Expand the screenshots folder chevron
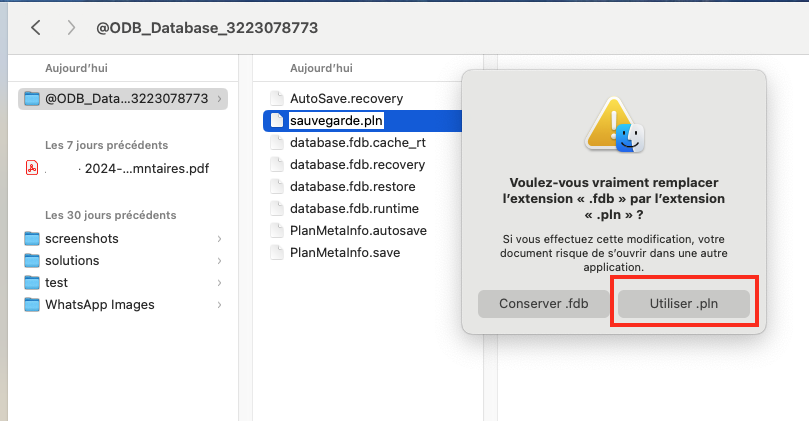809x421 pixels. click(219, 239)
